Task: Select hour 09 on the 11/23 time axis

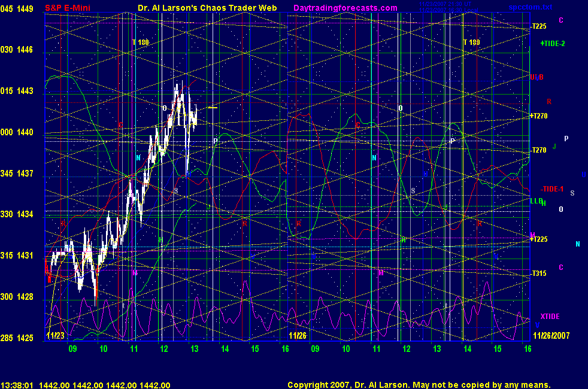Action: [x=72, y=349]
